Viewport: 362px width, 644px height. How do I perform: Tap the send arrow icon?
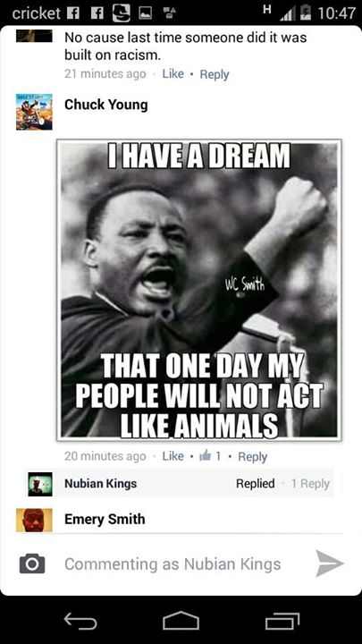coord(330,563)
